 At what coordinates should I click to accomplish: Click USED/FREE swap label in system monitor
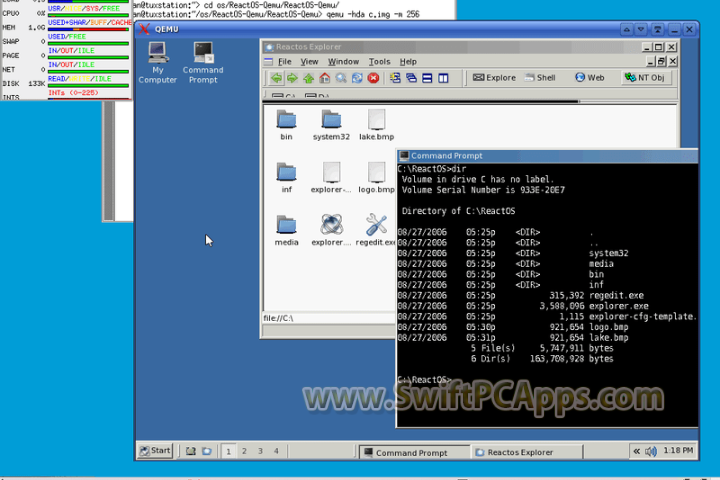click(x=67, y=36)
